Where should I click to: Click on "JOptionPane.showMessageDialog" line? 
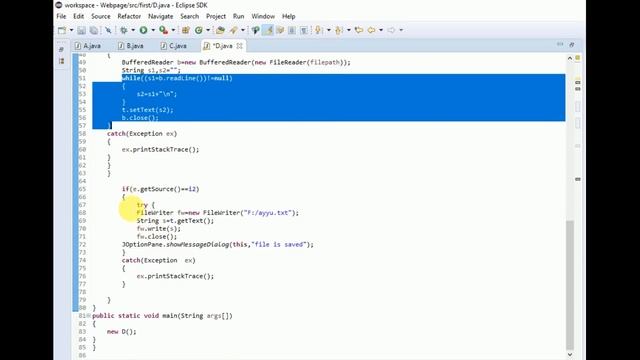[x=218, y=244]
